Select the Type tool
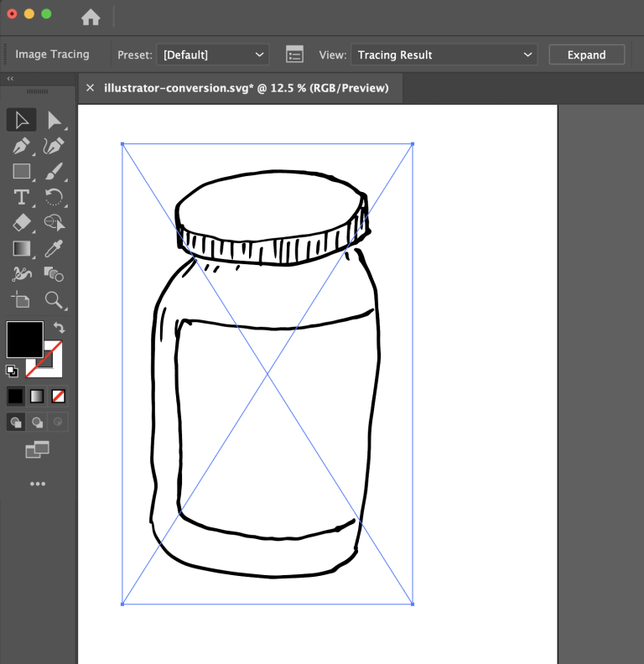This screenshot has height=664, width=644. [22, 198]
